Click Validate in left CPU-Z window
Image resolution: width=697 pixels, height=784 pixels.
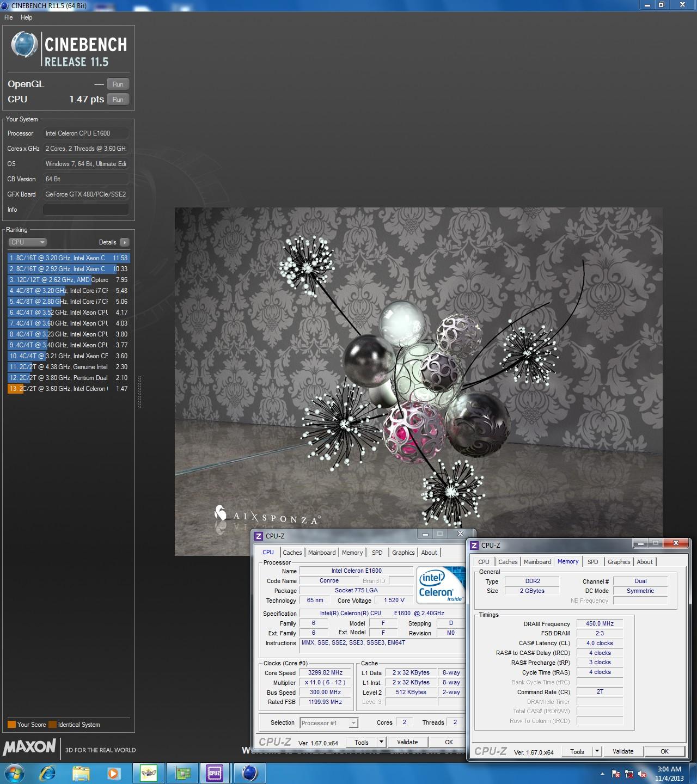click(407, 742)
